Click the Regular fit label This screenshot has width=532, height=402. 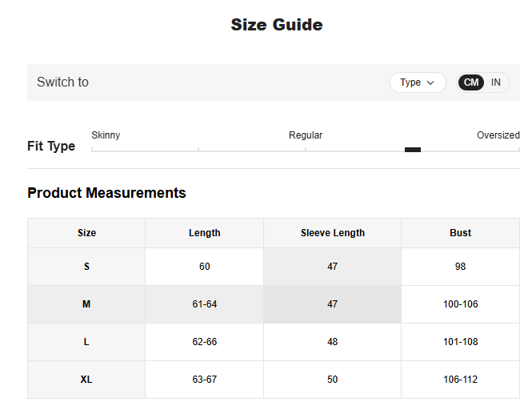306,135
